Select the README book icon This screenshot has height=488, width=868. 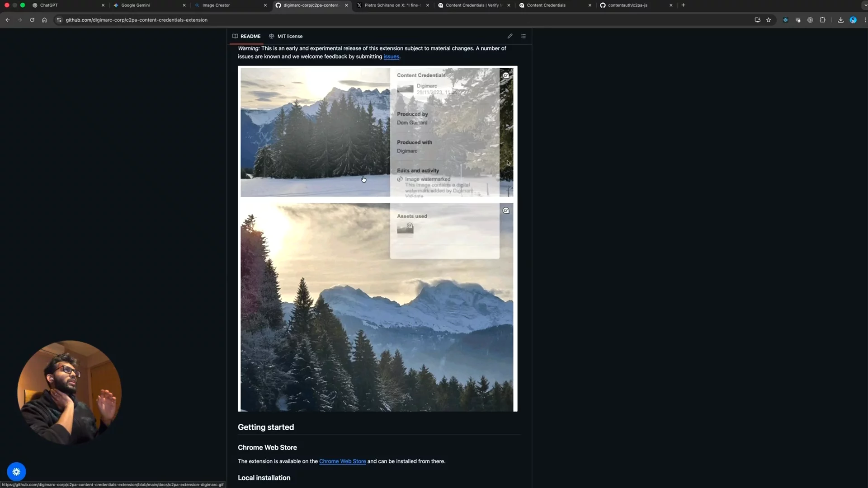pos(235,36)
